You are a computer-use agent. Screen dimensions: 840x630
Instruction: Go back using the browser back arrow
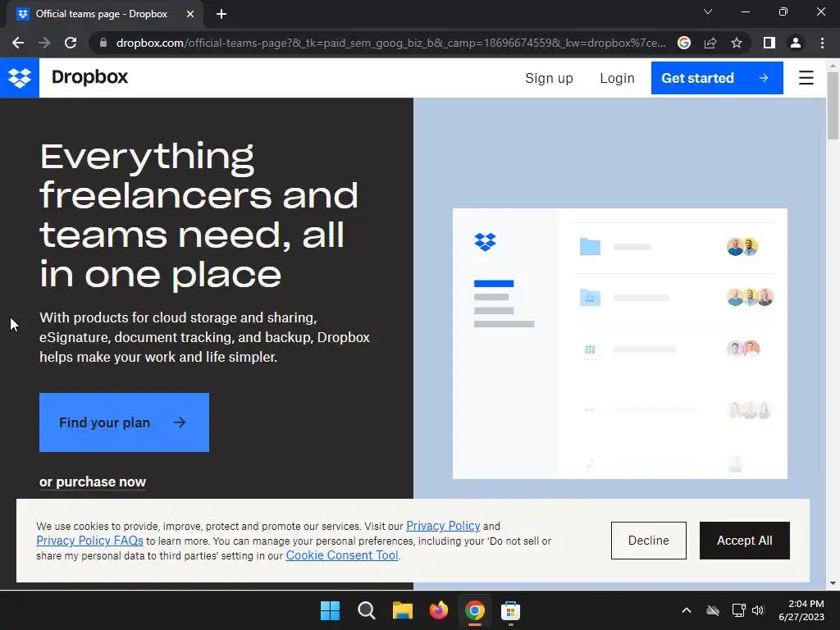coord(18,43)
